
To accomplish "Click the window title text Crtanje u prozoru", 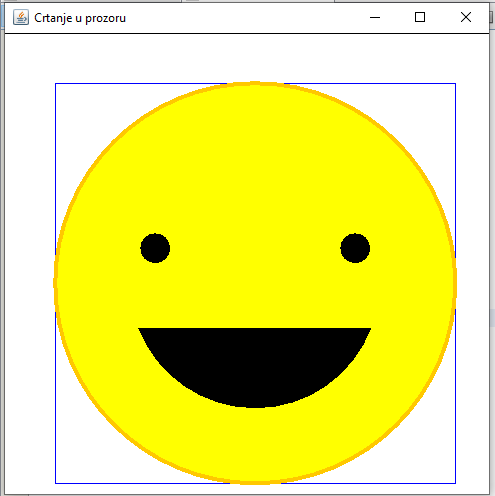I will coord(80,18).
